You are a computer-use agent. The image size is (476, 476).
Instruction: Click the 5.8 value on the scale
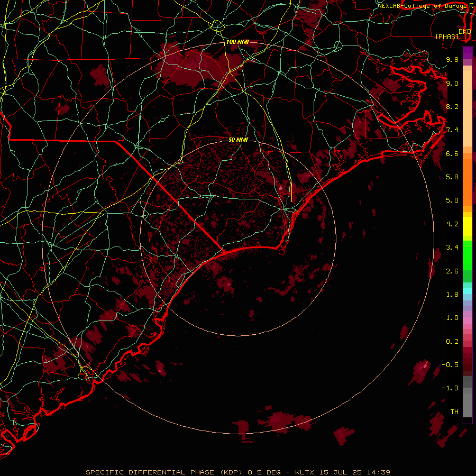(452, 177)
